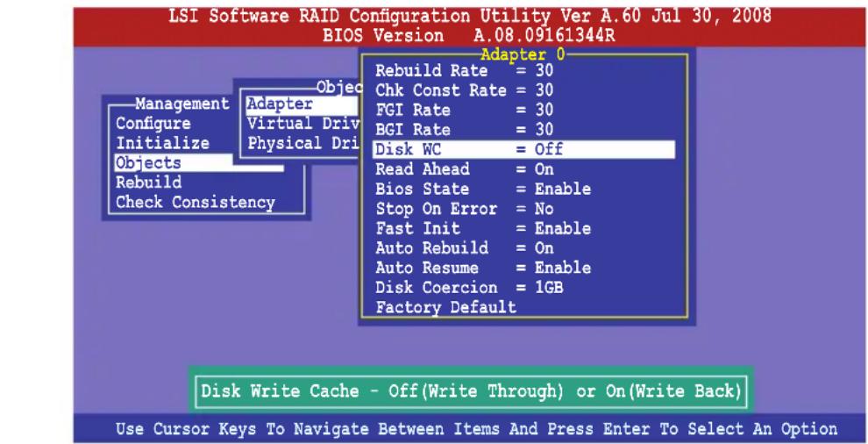The width and height of the screenshot is (868, 444).
Task: Toggle the Read Ahead = On option
Action: point(464,169)
